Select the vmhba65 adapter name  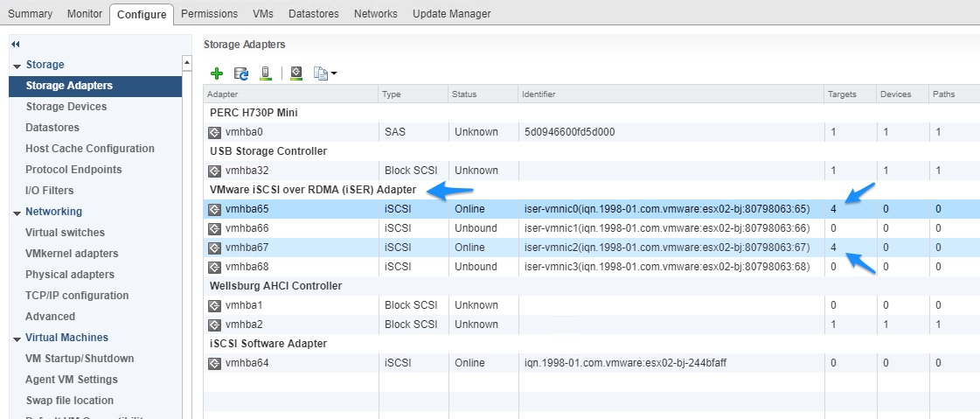point(247,209)
